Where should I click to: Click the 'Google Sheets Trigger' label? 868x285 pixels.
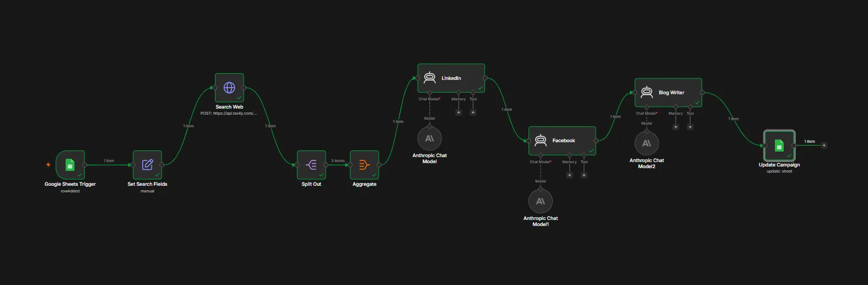point(70,184)
